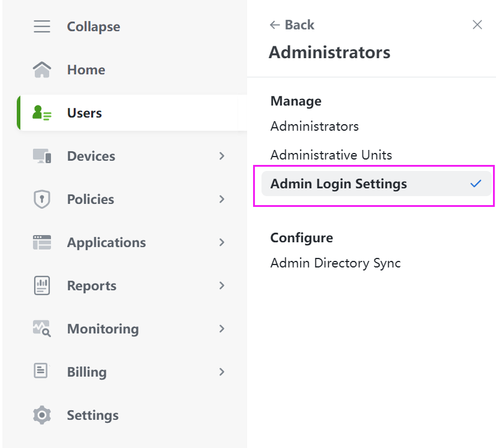
Task: Click the hamburger Collapse icon
Action: [42, 27]
